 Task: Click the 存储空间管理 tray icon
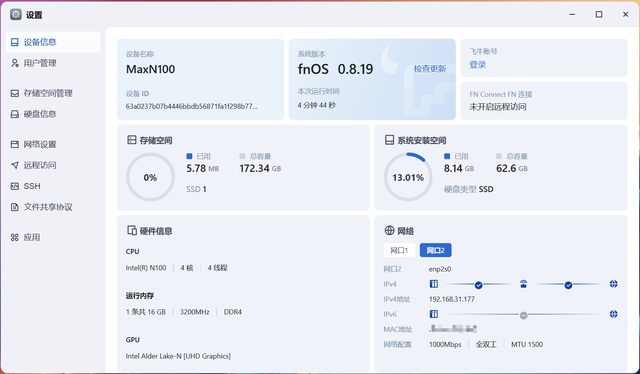pyautogui.click(x=15, y=93)
